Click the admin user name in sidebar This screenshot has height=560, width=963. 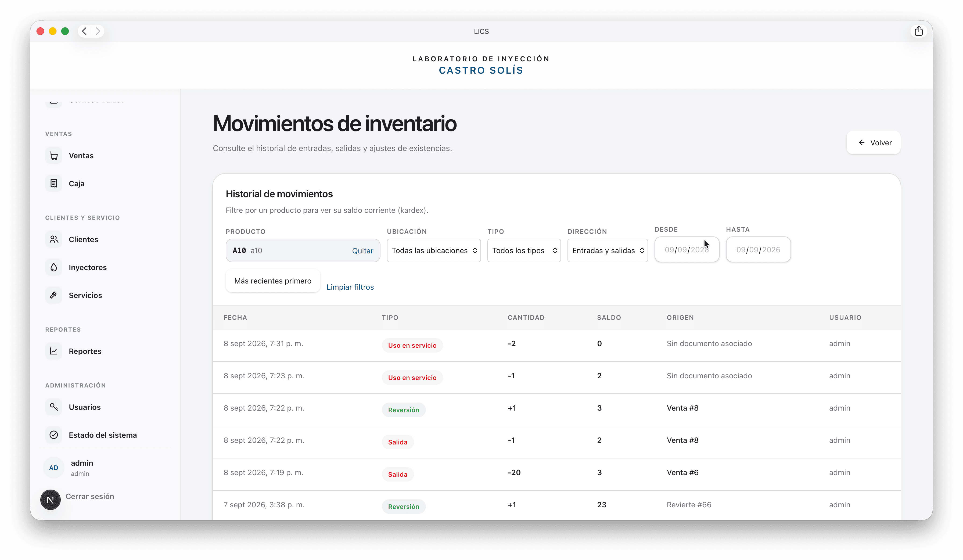pyautogui.click(x=82, y=463)
